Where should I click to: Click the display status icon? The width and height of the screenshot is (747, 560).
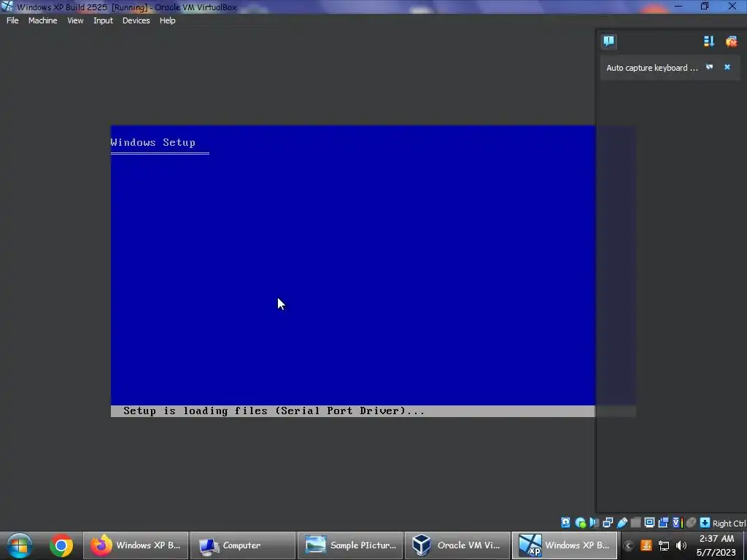649,522
